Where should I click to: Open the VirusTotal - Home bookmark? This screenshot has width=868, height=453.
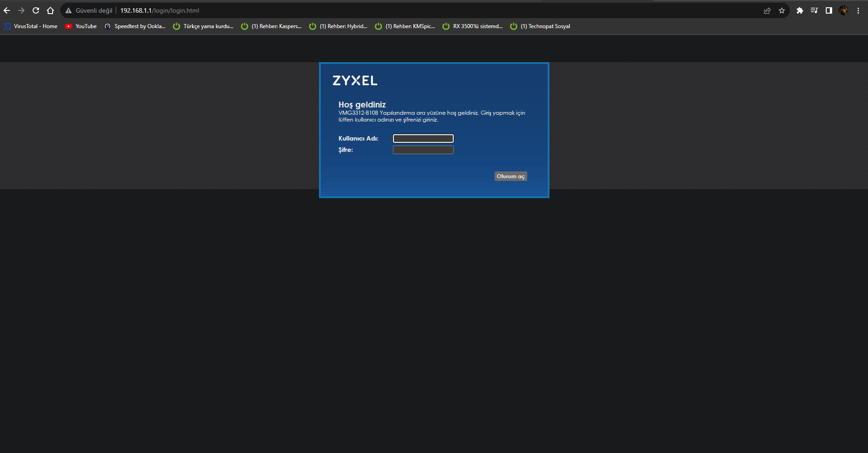coord(31,26)
